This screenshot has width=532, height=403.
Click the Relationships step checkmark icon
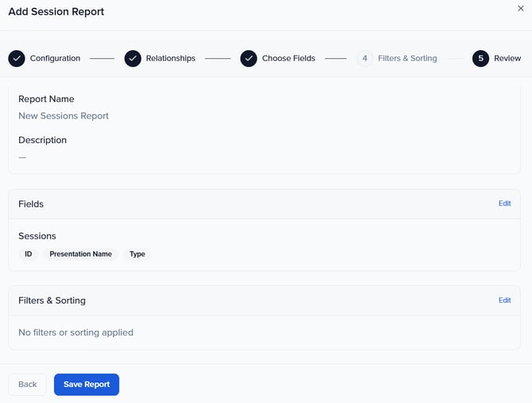click(x=133, y=58)
